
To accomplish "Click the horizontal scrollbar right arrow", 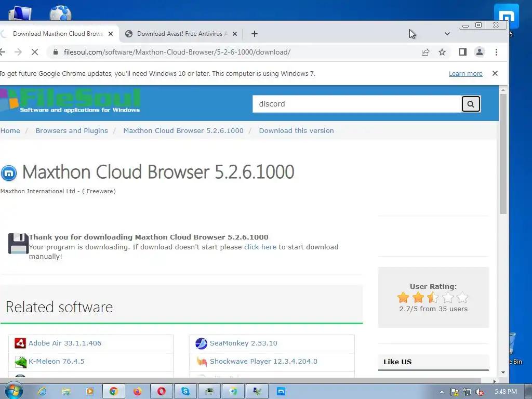I will (495, 381).
